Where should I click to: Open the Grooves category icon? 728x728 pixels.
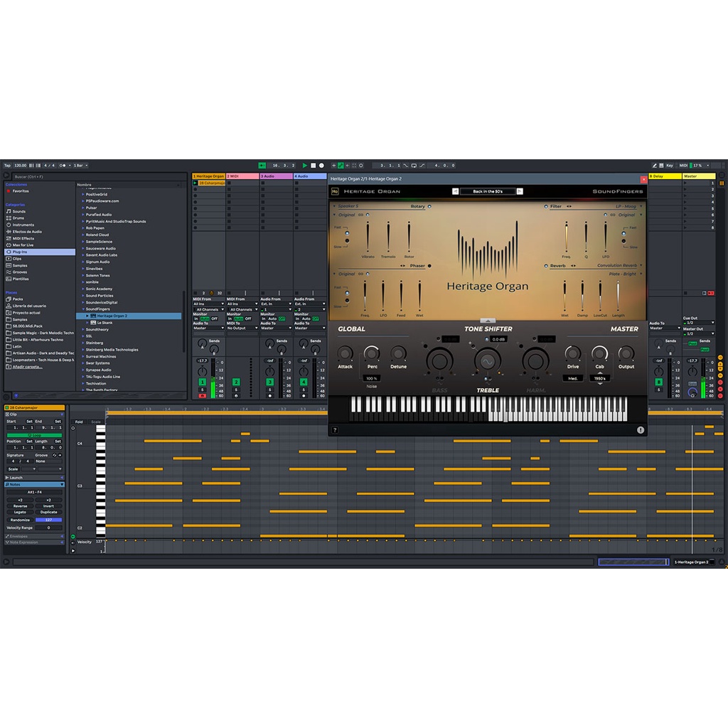click(9, 272)
